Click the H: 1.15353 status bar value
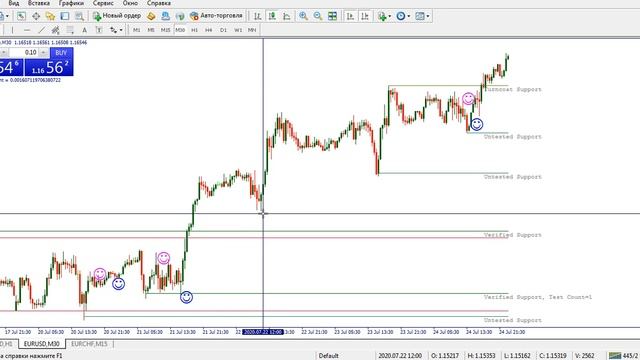The width and height of the screenshot is (640, 360). point(482,356)
